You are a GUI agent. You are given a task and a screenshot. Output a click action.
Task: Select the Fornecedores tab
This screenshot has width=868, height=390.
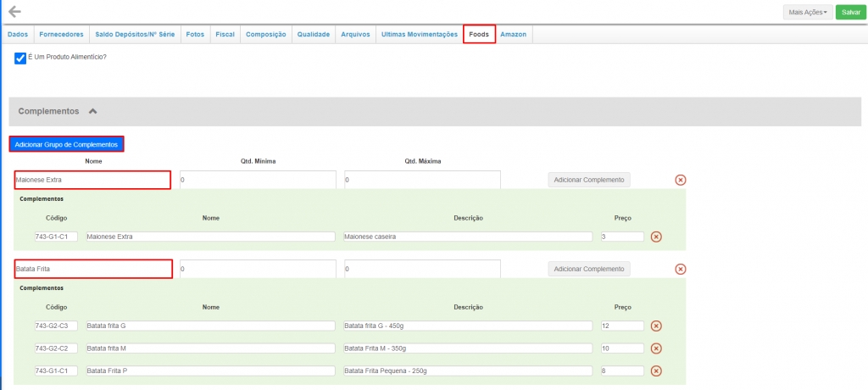pos(61,34)
